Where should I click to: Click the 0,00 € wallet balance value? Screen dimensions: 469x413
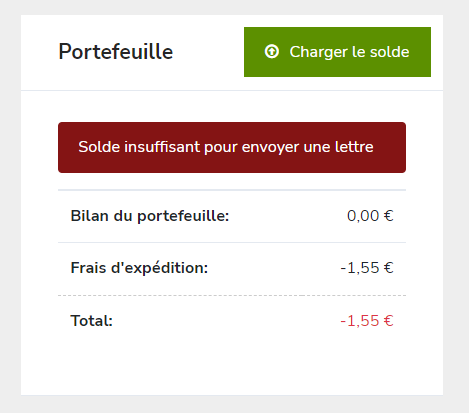pos(370,216)
